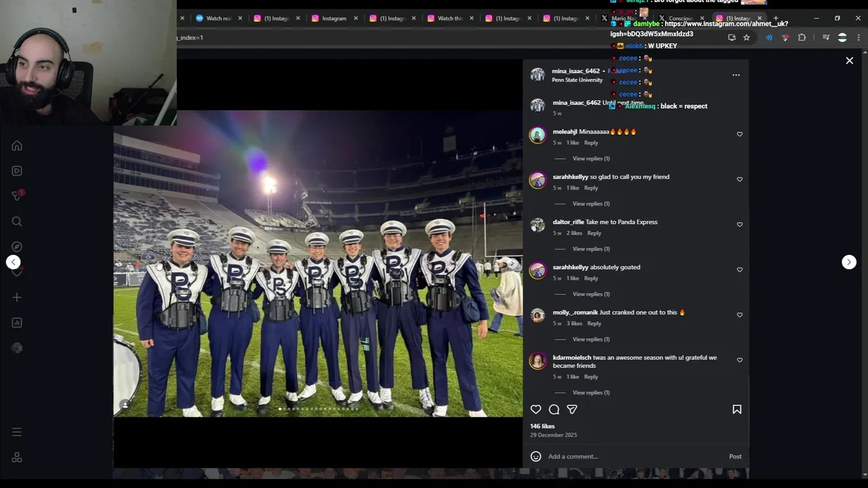Expand replies under molly._.romanik's comment
Screen dimensions: 868x488
(591, 340)
